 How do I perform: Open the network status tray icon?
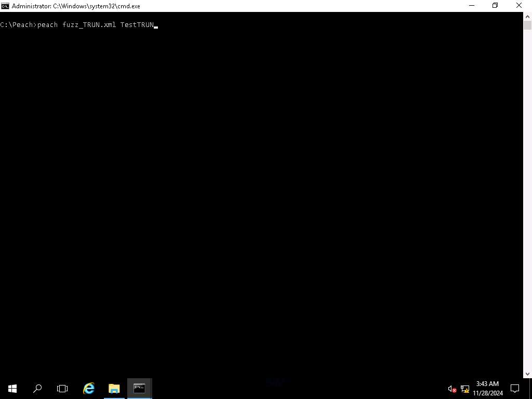[x=465, y=389]
